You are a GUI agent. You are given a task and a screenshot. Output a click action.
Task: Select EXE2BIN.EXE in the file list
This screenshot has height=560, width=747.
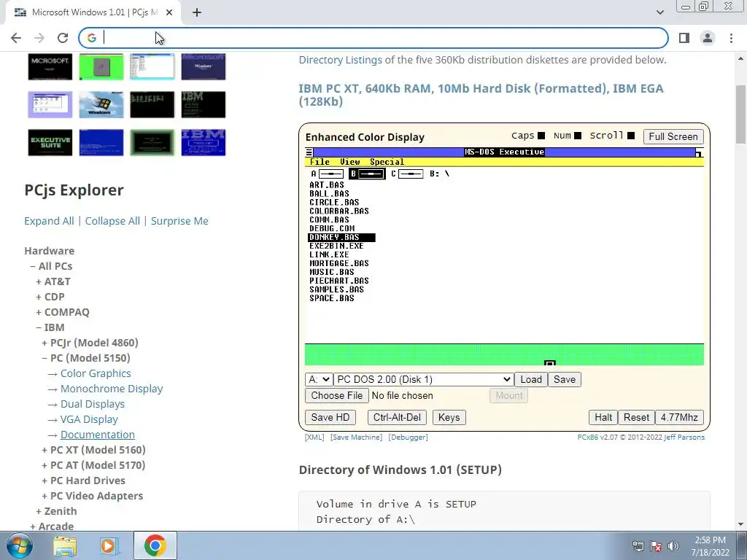tap(336, 246)
